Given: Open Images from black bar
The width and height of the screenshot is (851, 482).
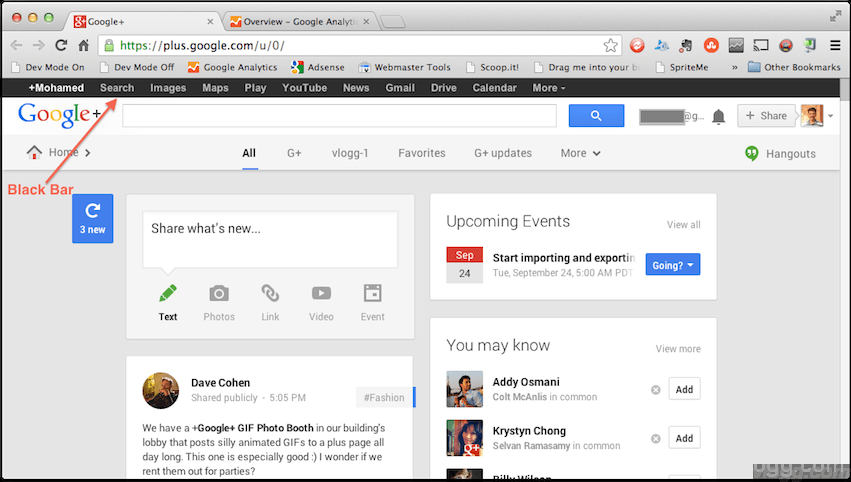Looking at the screenshot, I should [168, 88].
